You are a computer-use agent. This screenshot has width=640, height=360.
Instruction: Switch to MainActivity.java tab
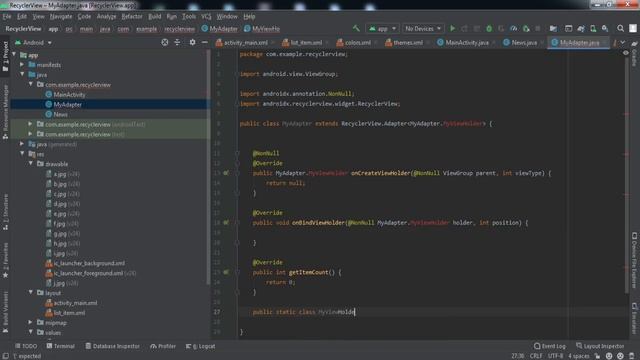tap(466, 42)
